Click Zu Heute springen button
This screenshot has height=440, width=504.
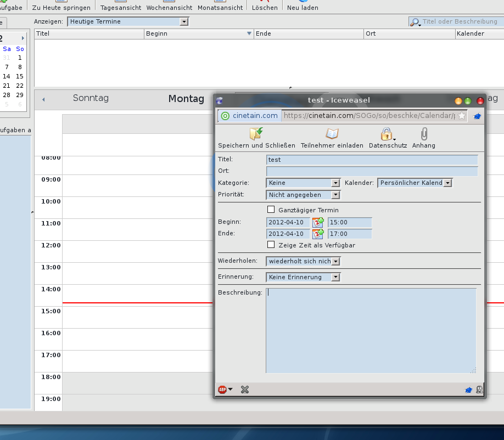click(63, 8)
